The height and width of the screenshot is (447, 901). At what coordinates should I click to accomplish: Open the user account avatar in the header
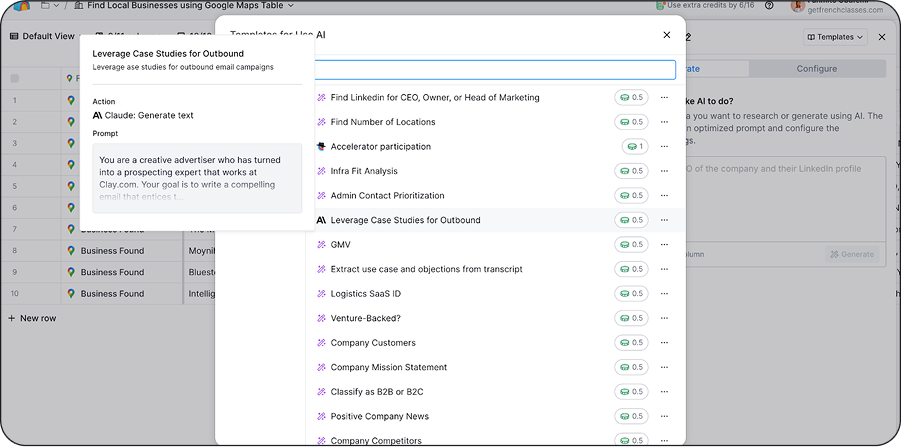tap(798, 6)
